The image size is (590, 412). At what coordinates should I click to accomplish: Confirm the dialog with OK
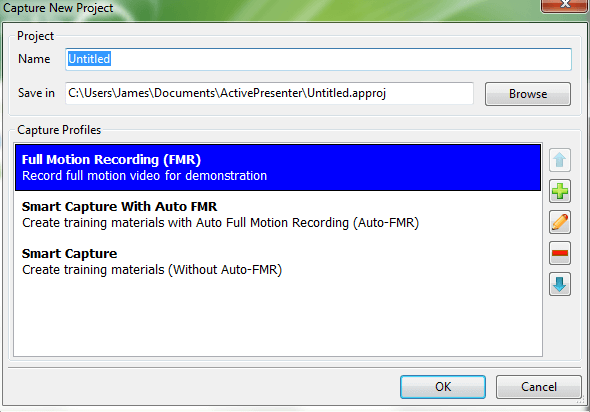click(443, 387)
